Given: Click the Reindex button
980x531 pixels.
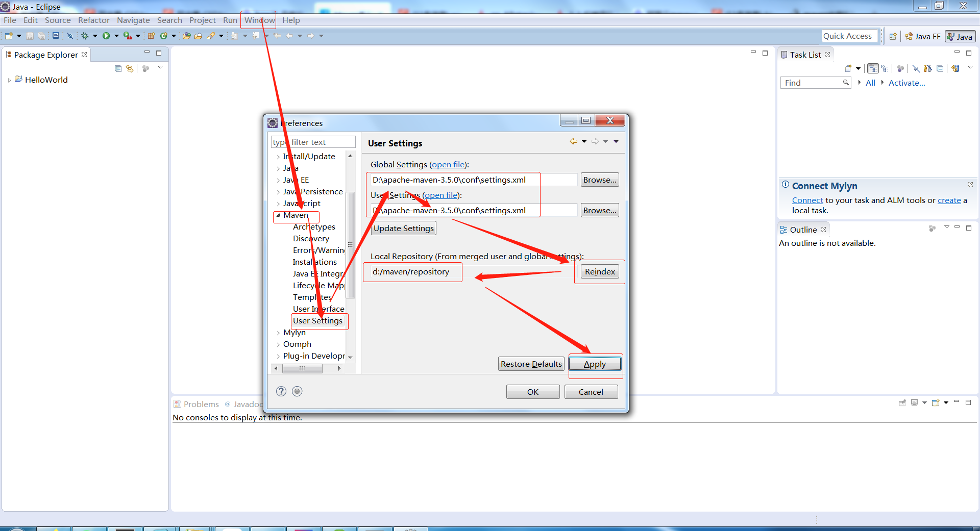Looking at the screenshot, I should tap(600, 271).
